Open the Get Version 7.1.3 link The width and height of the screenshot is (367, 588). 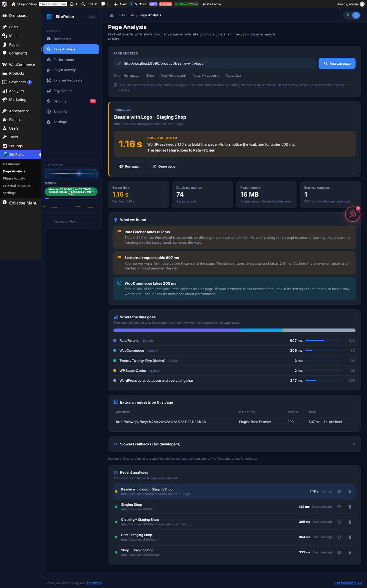348,583
